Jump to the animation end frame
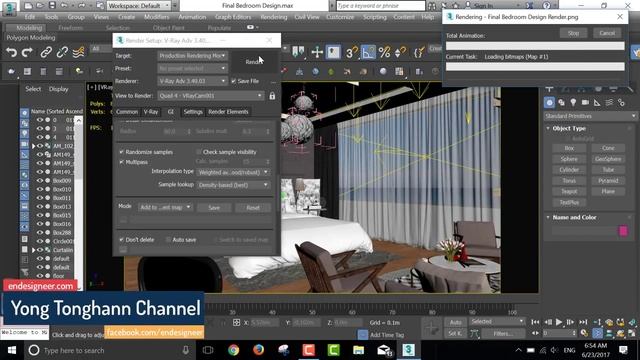 tap(583, 322)
